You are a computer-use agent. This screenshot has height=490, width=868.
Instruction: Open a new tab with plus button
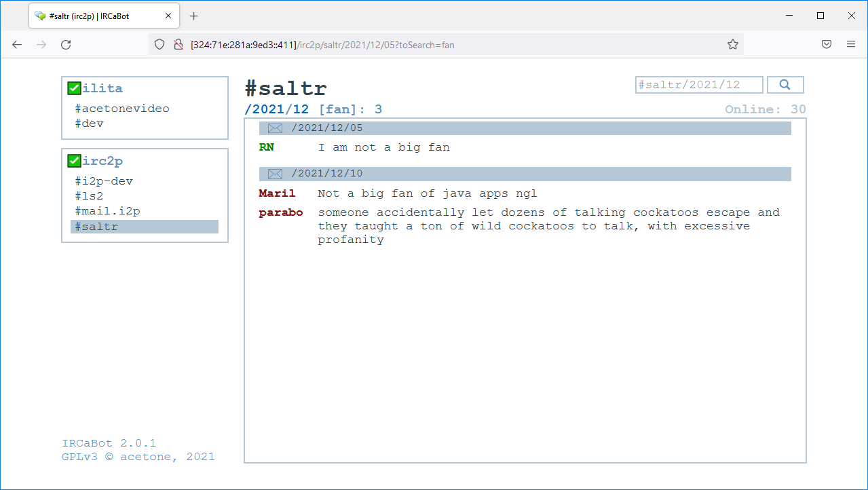tap(194, 16)
